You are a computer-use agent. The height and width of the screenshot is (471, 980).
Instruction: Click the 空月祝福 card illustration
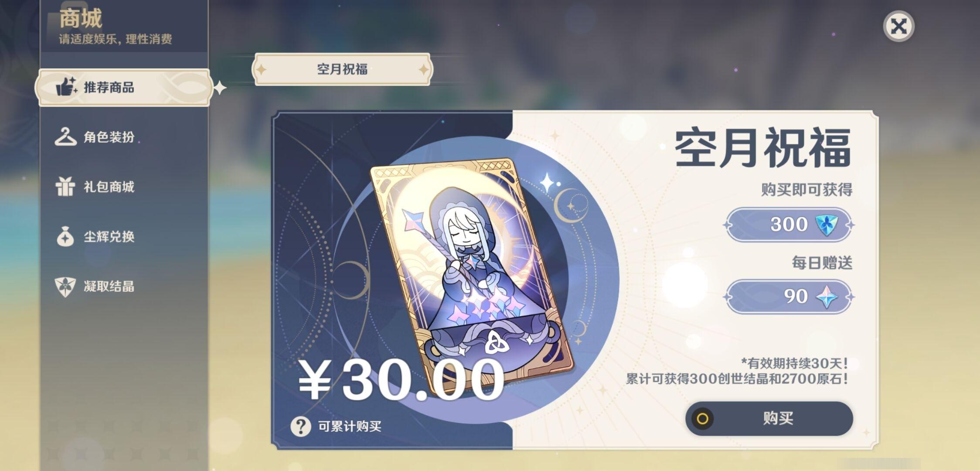pyautogui.click(x=472, y=275)
